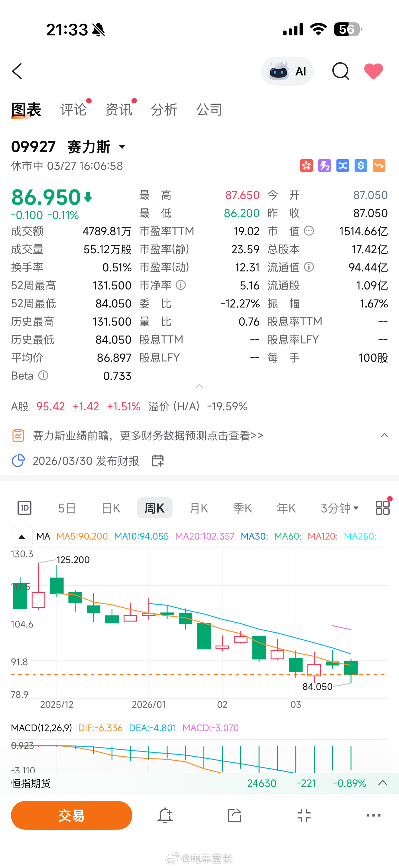Share the quote with share icon
The width and height of the screenshot is (399, 868).
click(235, 815)
